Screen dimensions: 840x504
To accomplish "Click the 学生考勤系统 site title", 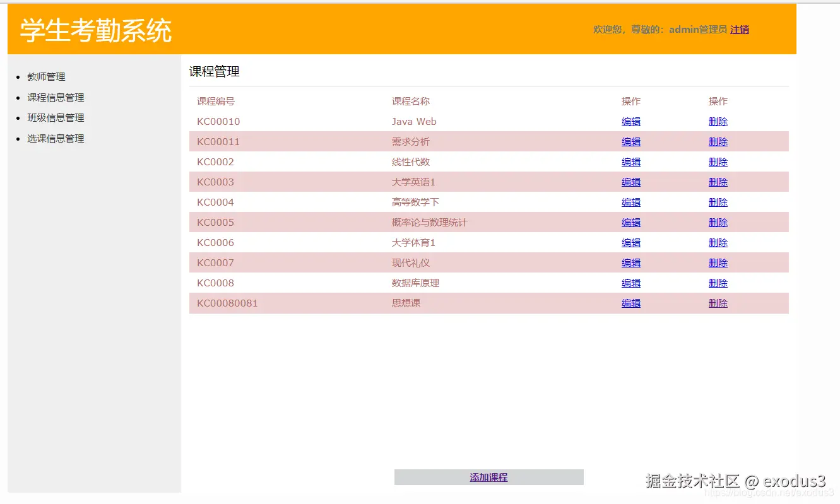I will point(96,30).
